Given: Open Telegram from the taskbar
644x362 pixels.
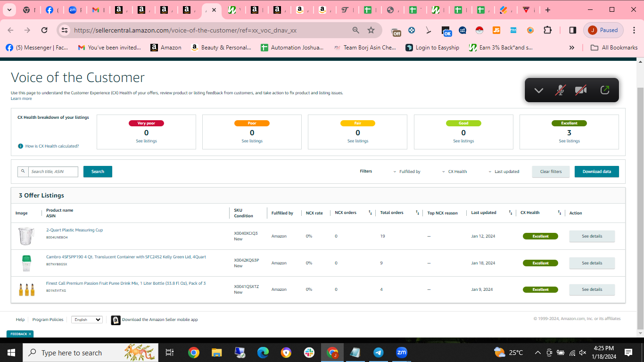Looking at the screenshot, I should pyautogui.click(x=378, y=353).
